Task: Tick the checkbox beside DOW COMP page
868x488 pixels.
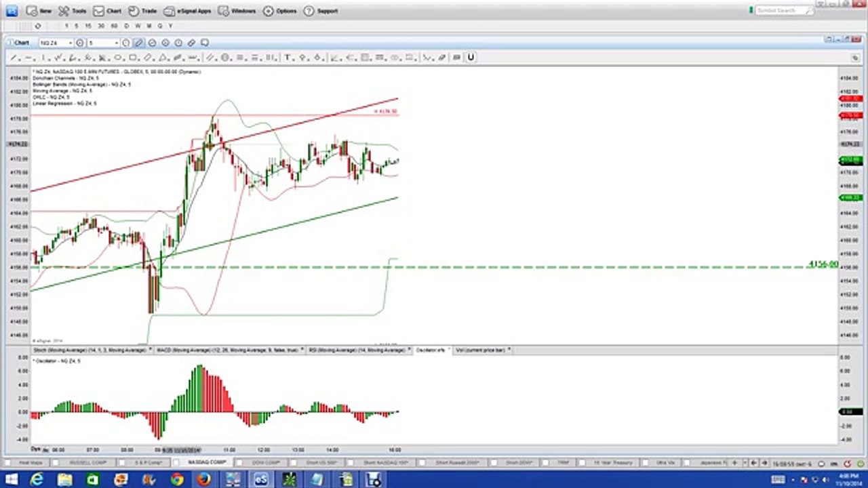Action: tap(239, 462)
